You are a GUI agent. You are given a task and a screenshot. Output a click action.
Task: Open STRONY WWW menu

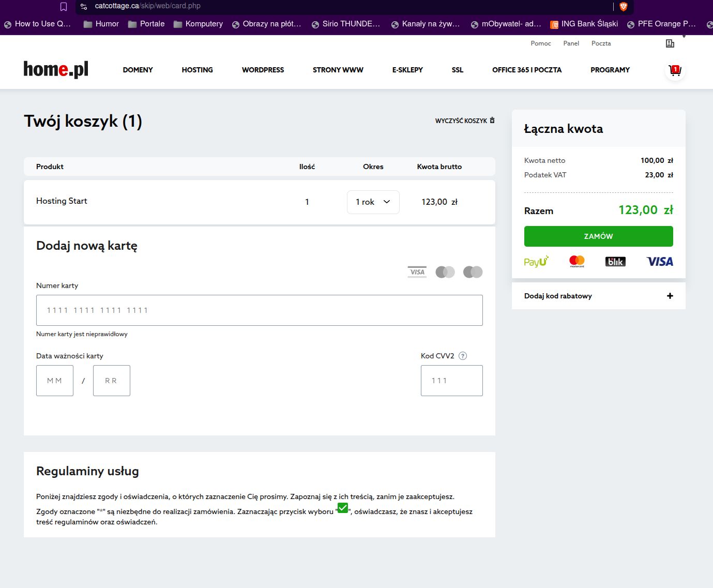[338, 70]
